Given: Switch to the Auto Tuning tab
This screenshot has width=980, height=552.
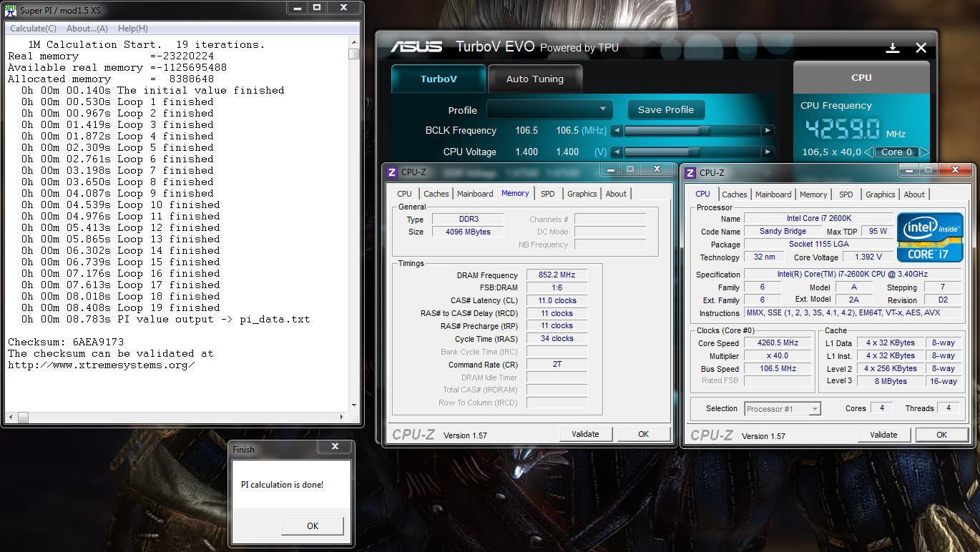Looking at the screenshot, I should [534, 79].
